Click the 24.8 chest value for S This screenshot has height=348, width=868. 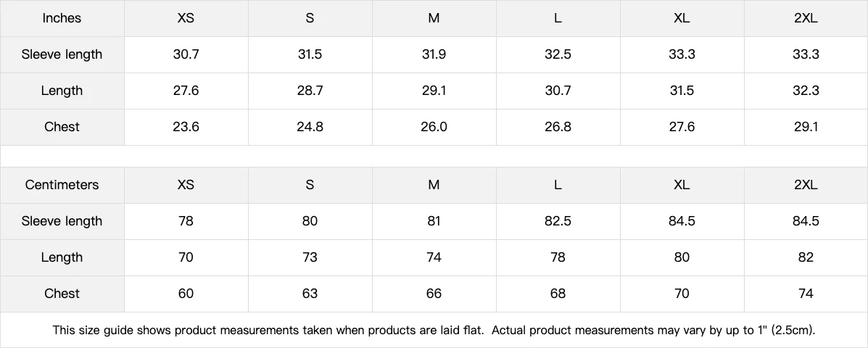310,127
